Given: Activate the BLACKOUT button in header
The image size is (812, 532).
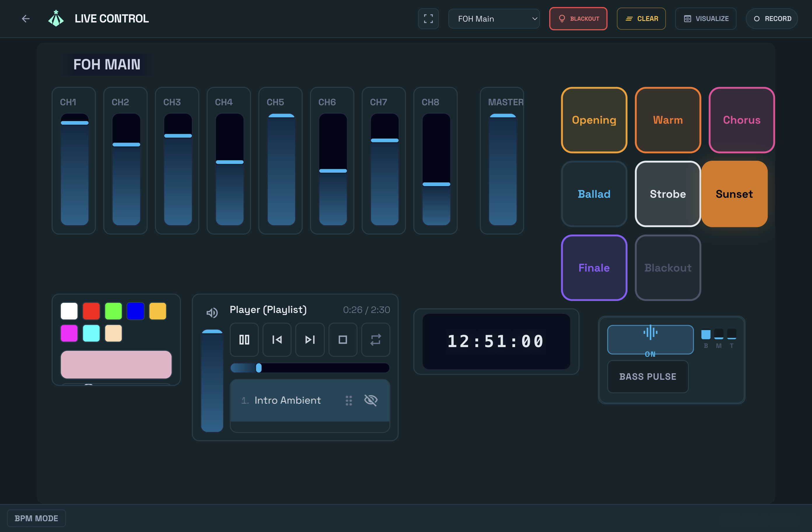Looking at the screenshot, I should 578,19.
